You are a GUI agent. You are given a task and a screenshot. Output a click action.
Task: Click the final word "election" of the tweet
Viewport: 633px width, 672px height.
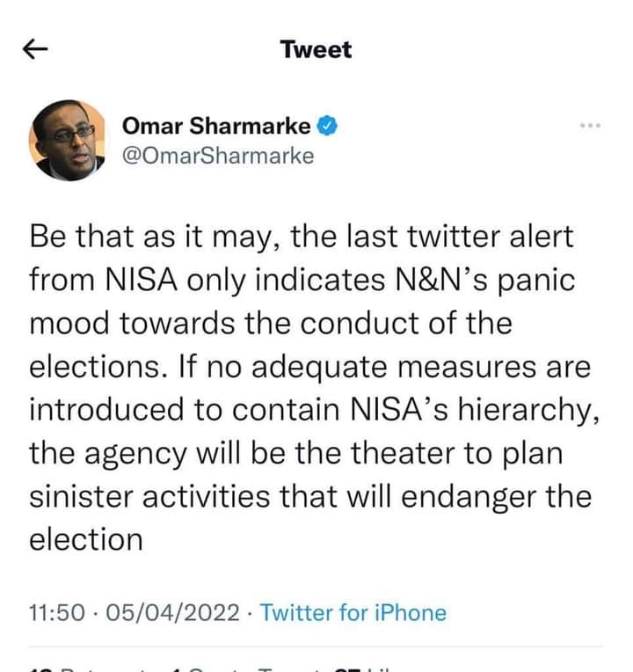tap(85, 539)
